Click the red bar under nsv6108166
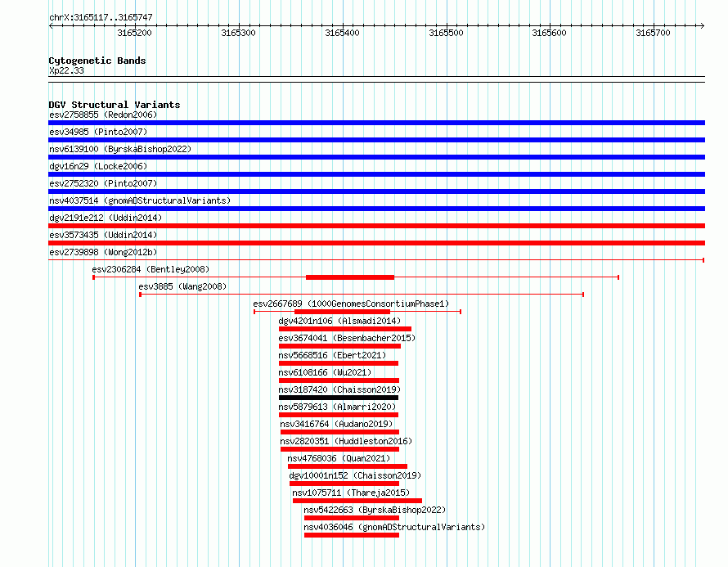The height and width of the screenshot is (567, 728). point(339,380)
